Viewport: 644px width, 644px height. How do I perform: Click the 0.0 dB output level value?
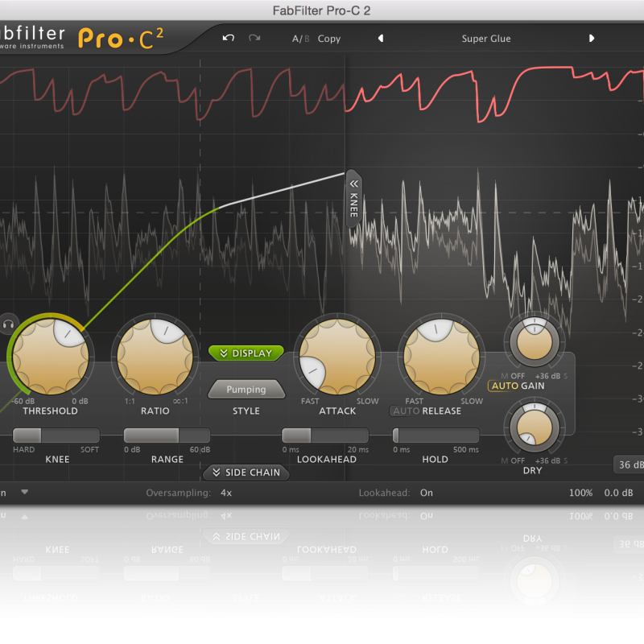(x=618, y=493)
